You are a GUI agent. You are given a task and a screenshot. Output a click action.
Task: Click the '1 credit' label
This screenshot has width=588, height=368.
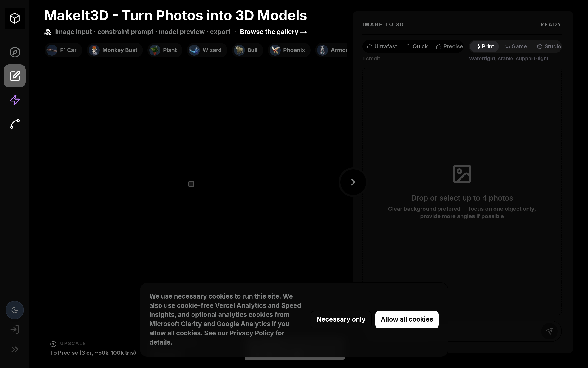[x=371, y=59]
